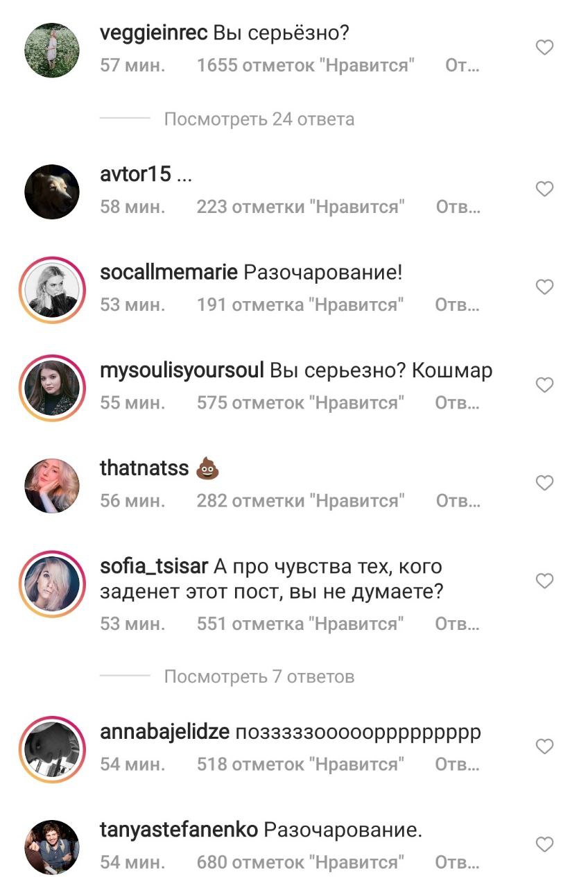This screenshot has height=888, width=588.
Task: Tap the heart beside the thatnatss comment
Action: 545,483
